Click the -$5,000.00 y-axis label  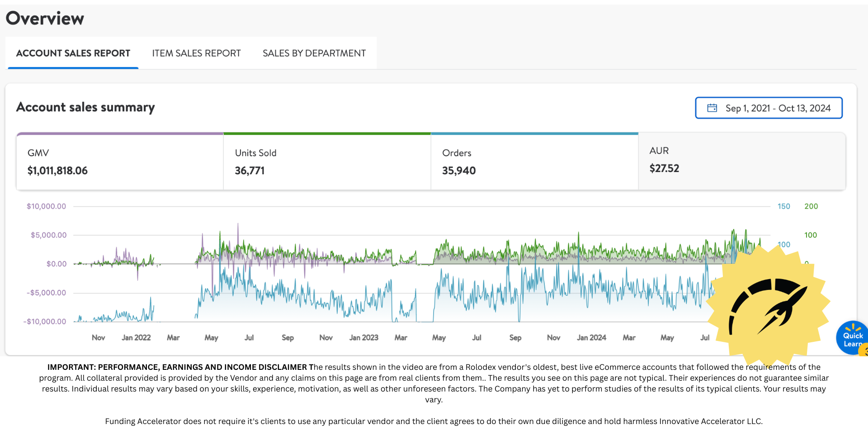pyautogui.click(x=46, y=293)
